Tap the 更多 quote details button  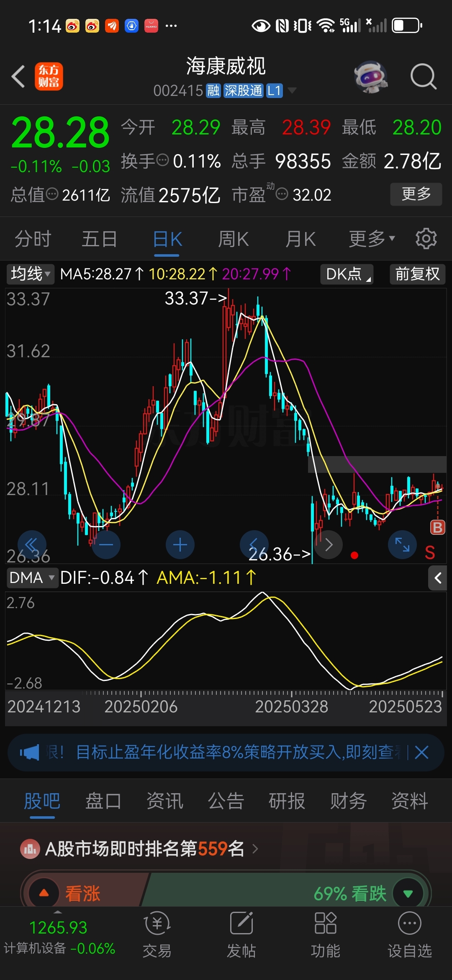(416, 194)
